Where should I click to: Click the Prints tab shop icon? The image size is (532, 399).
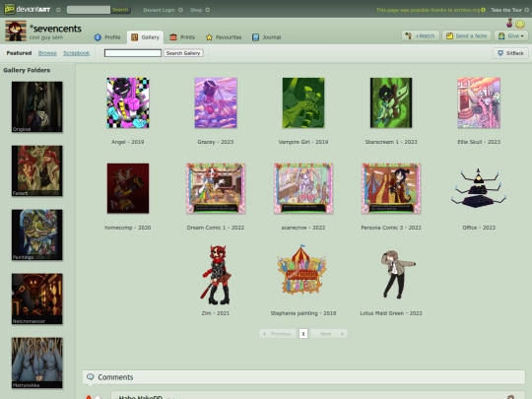click(x=173, y=37)
